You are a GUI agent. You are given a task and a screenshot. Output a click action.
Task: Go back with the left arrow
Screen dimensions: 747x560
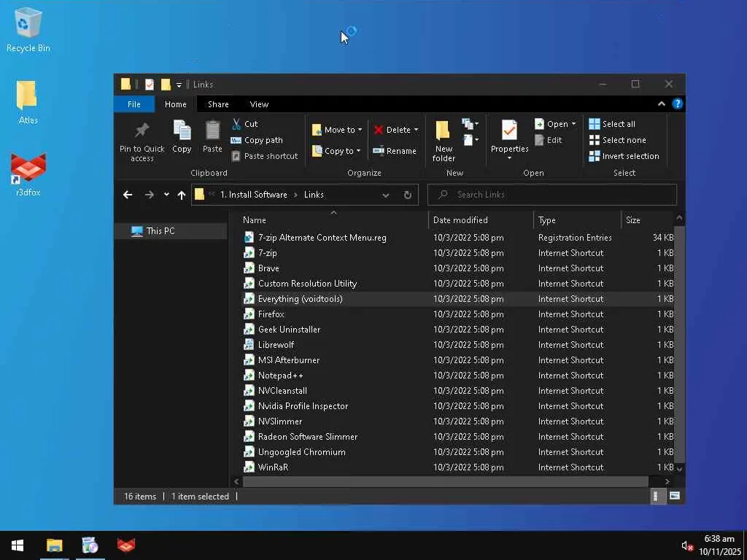[128, 195]
